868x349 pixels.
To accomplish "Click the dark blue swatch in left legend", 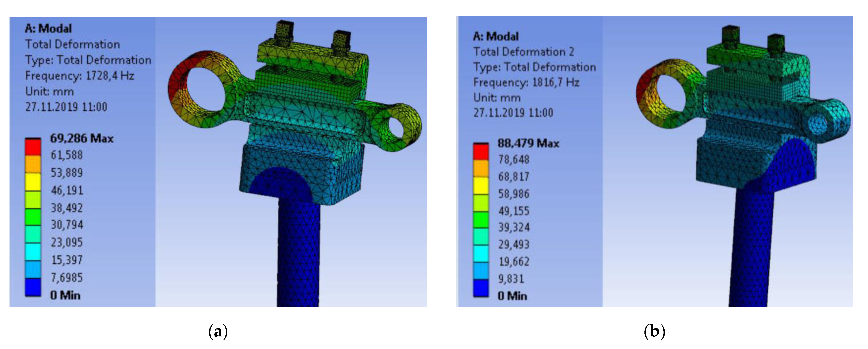I will [33, 287].
